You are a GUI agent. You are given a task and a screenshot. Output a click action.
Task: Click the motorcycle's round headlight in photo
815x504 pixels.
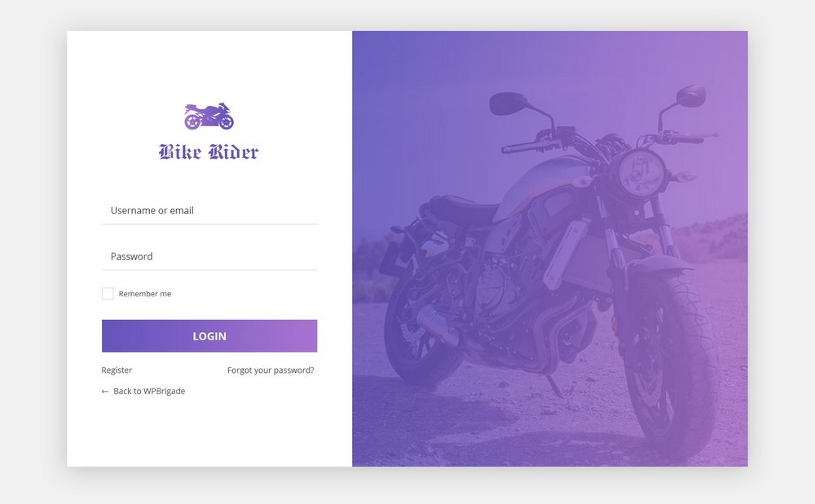638,173
